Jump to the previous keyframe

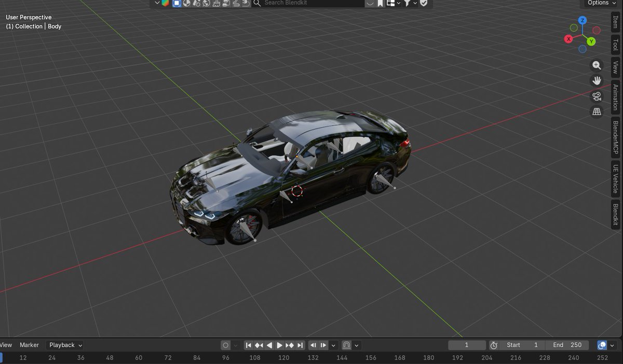pos(259,345)
